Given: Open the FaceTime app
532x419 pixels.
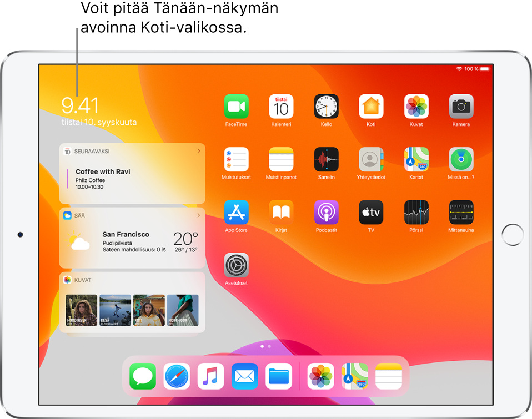Looking at the screenshot, I should pyautogui.click(x=236, y=106).
